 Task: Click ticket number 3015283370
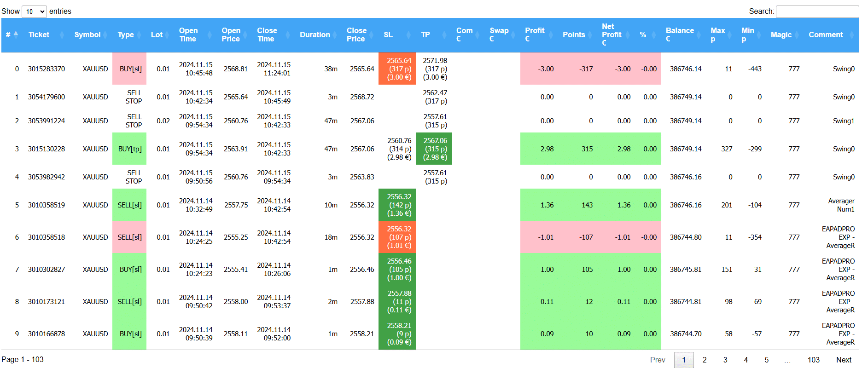(x=47, y=69)
